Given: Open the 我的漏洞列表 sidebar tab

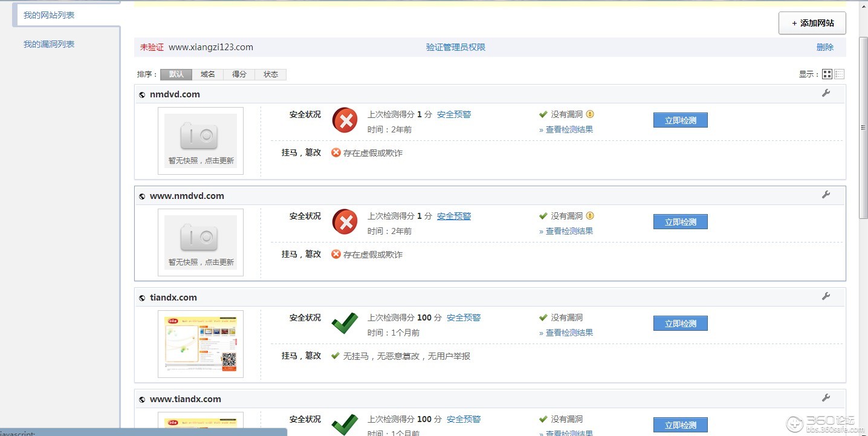Looking at the screenshot, I should [x=48, y=44].
